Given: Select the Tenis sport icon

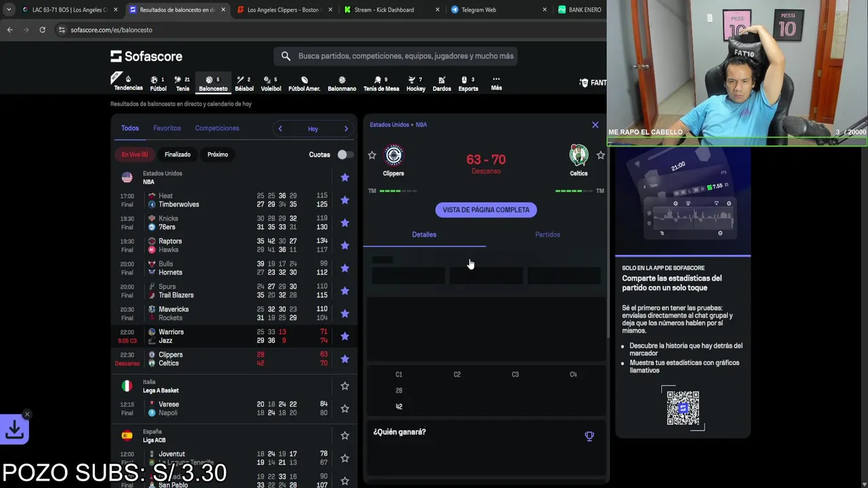Looking at the screenshot, I should [x=182, y=83].
